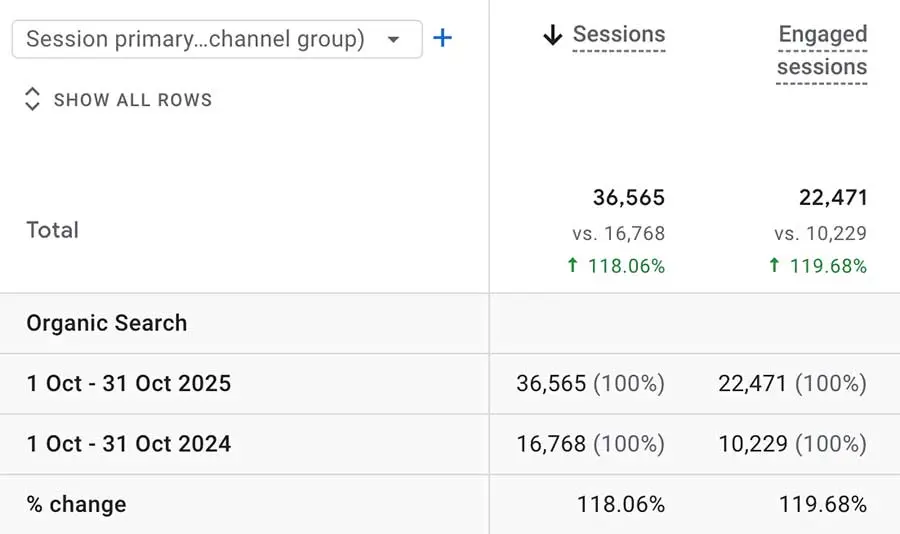This screenshot has width=900, height=534.
Task: Select the % change row label
Action: tap(76, 504)
